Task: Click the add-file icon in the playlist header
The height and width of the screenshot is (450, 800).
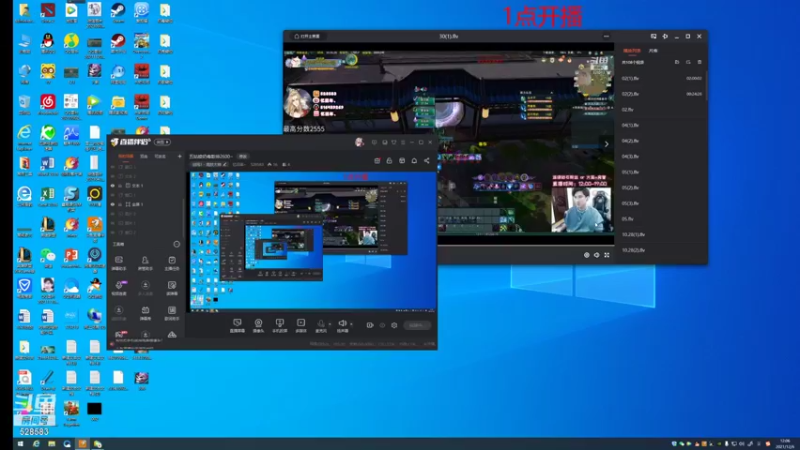Action: pyautogui.click(x=677, y=62)
